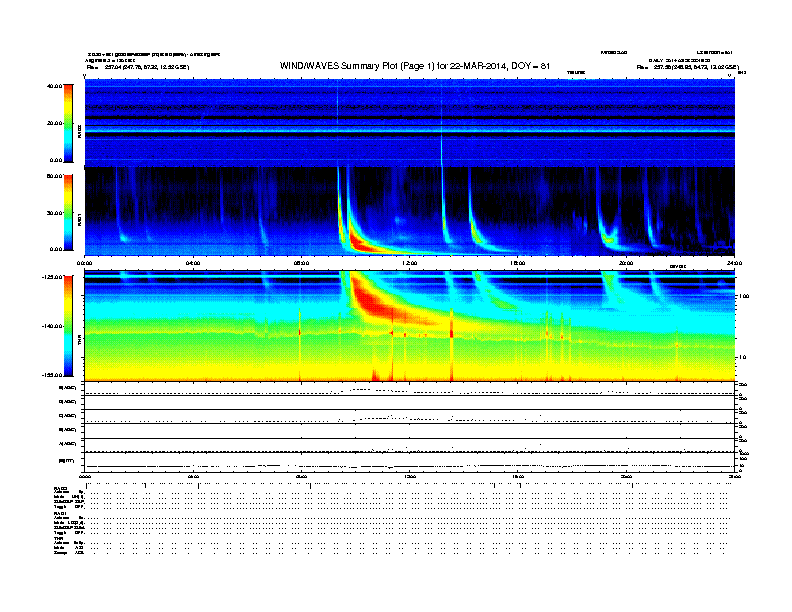Click the 24:00 time tick below RAD1 panel
Screen dimensions: 792x612
(x=734, y=263)
